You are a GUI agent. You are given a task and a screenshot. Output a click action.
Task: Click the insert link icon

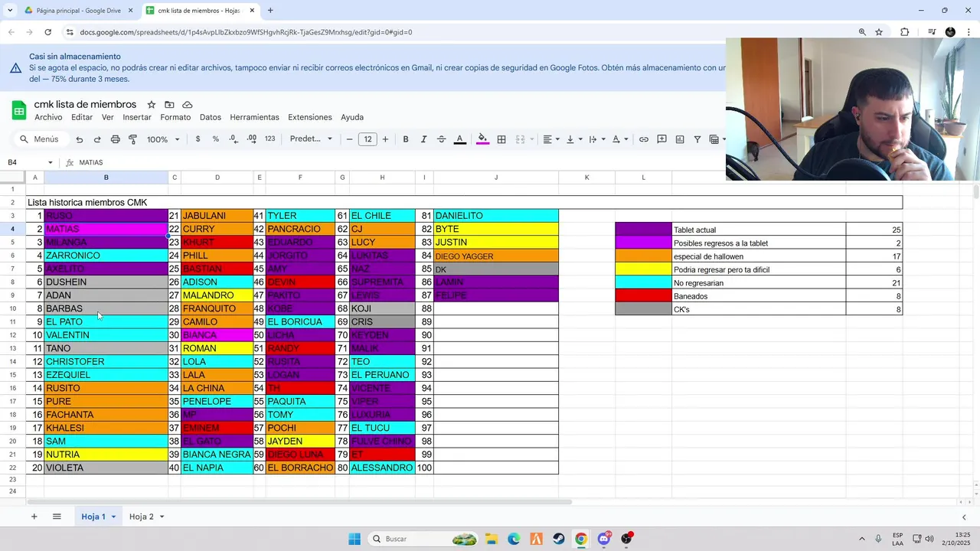[x=644, y=139]
